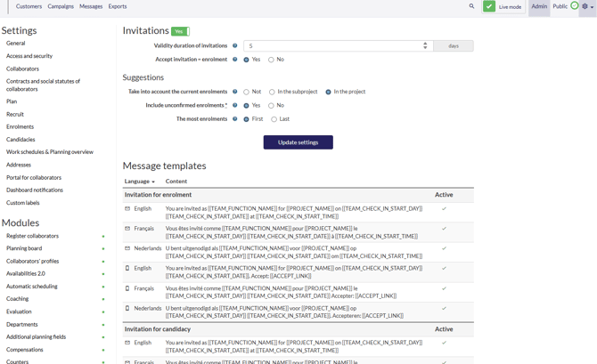Click help icon beside Include unconfirmed enrolments

(x=235, y=105)
